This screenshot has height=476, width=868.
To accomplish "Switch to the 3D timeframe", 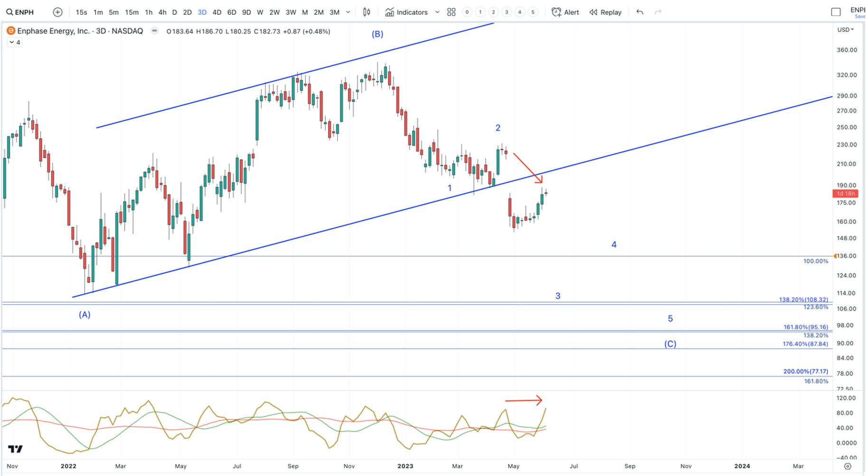I will 202,12.
